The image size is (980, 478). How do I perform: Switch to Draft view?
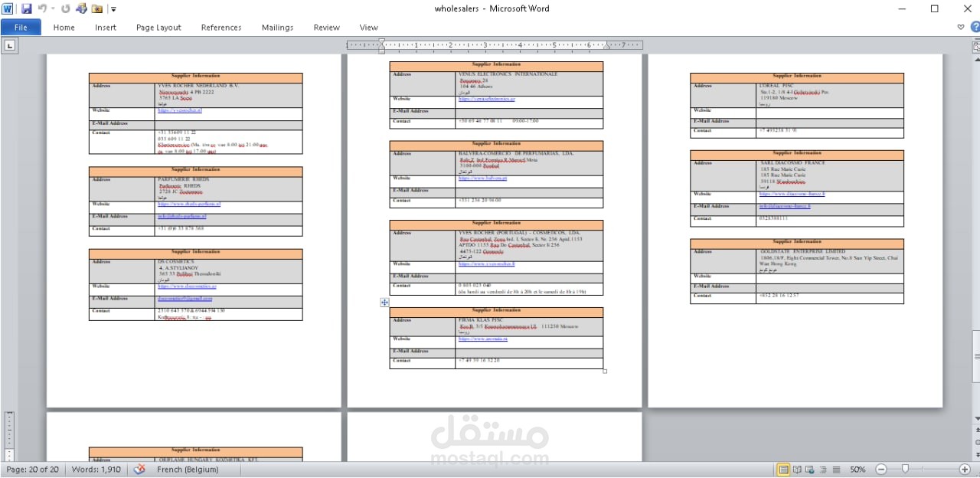pos(837,470)
